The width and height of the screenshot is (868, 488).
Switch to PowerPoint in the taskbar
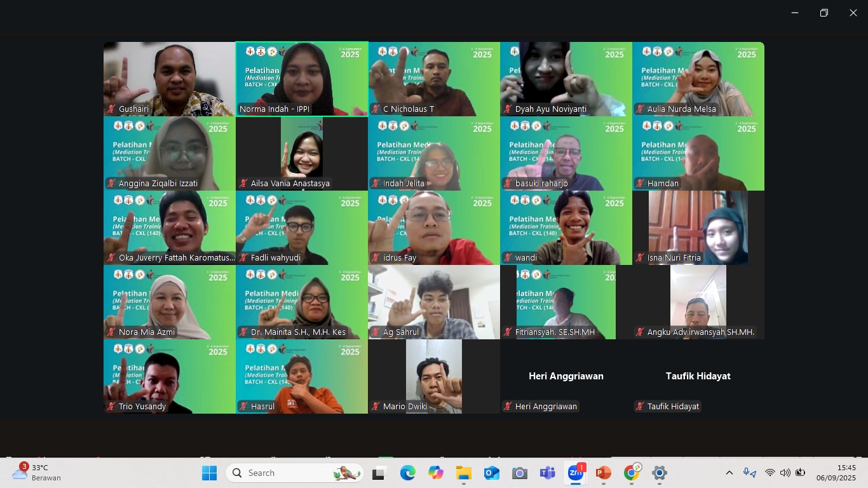603,473
